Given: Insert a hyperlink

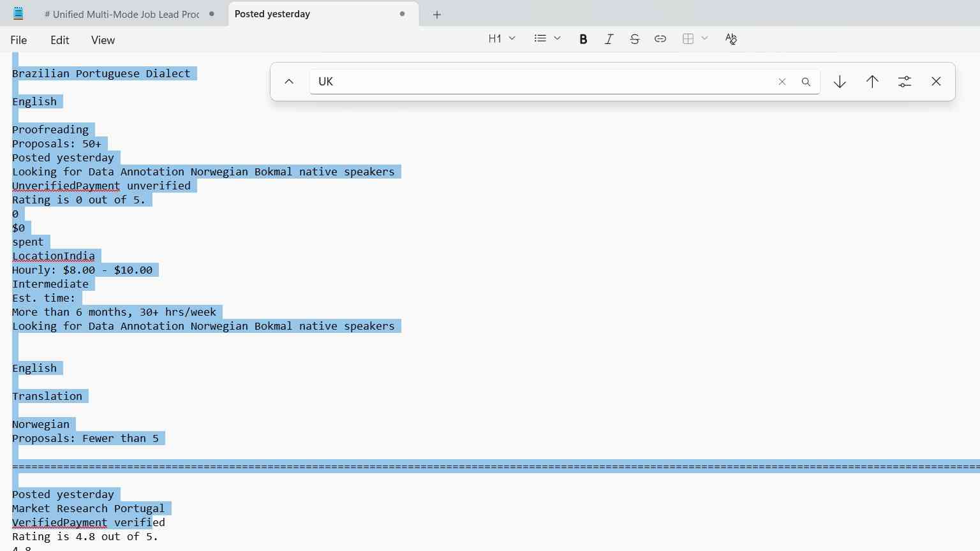Looking at the screenshot, I should coord(660,39).
